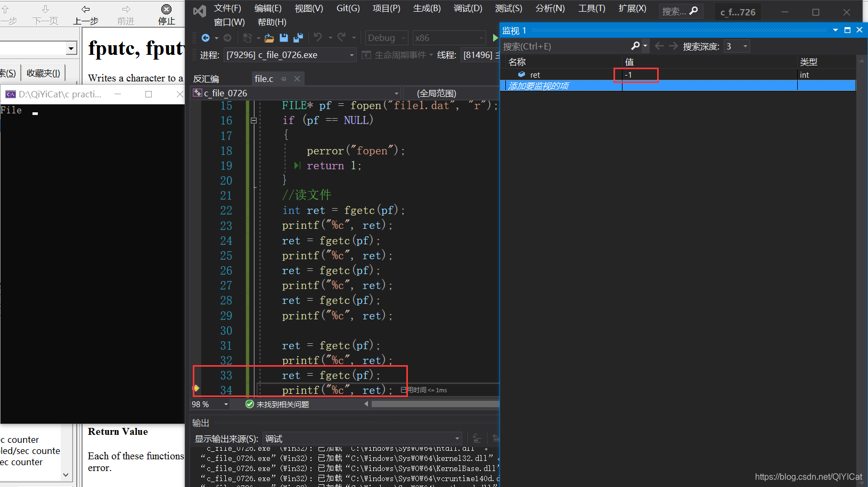The image size is (868, 487).
Task: Click the breakpoint arrow marker at line 34
Action: (x=196, y=388)
